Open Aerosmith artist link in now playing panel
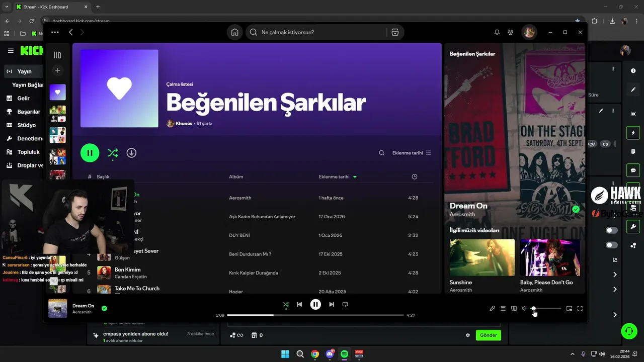Screen dimensions: 644x362 pyautogui.click(x=462, y=215)
